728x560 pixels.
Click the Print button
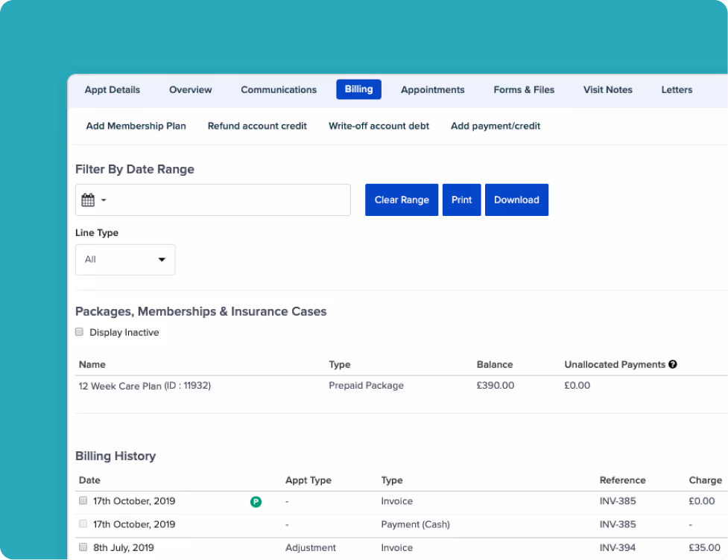click(x=461, y=200)
